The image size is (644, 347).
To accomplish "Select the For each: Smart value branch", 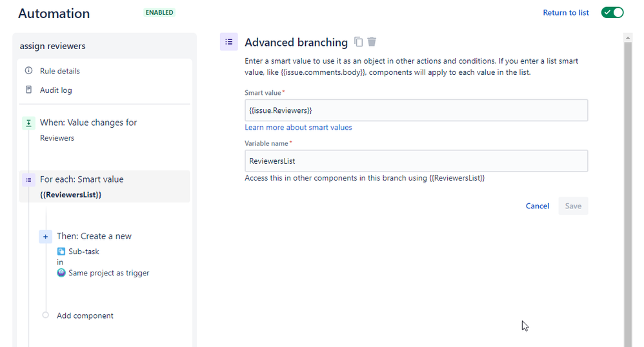I will [105, 186].
